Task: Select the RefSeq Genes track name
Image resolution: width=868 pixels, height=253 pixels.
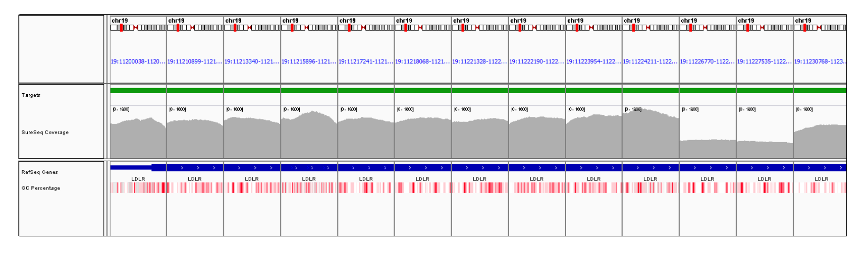Action: pyautogui.click(x=39, y=172)
